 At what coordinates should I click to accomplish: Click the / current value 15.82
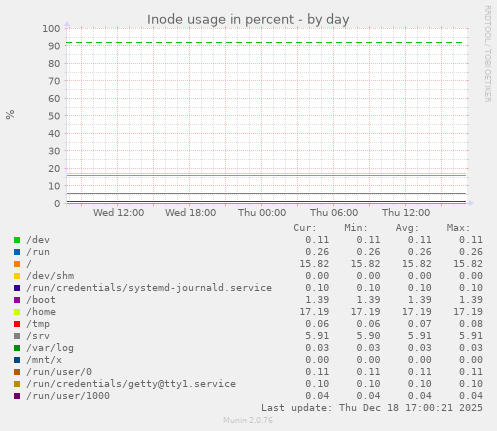coord(314,264)
